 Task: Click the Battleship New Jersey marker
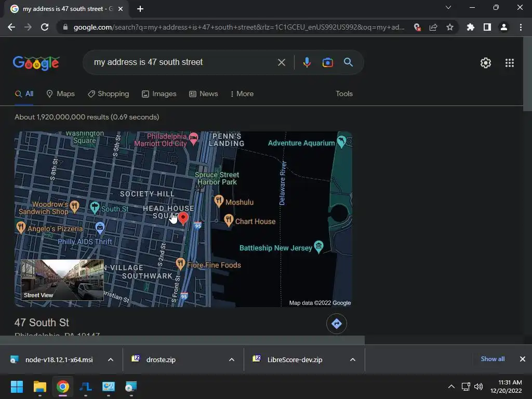(x=318, y=247)
